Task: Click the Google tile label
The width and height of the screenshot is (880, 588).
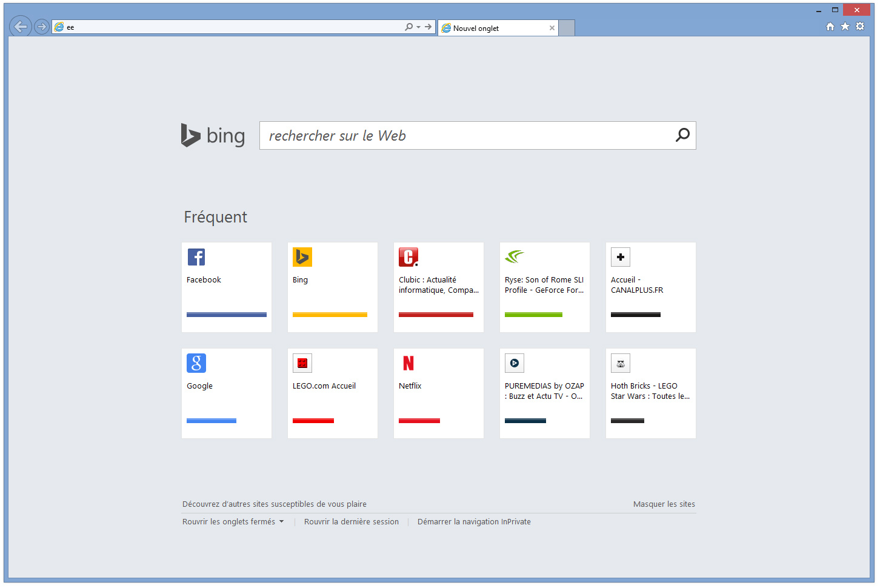Action: [x=199, y=386]
